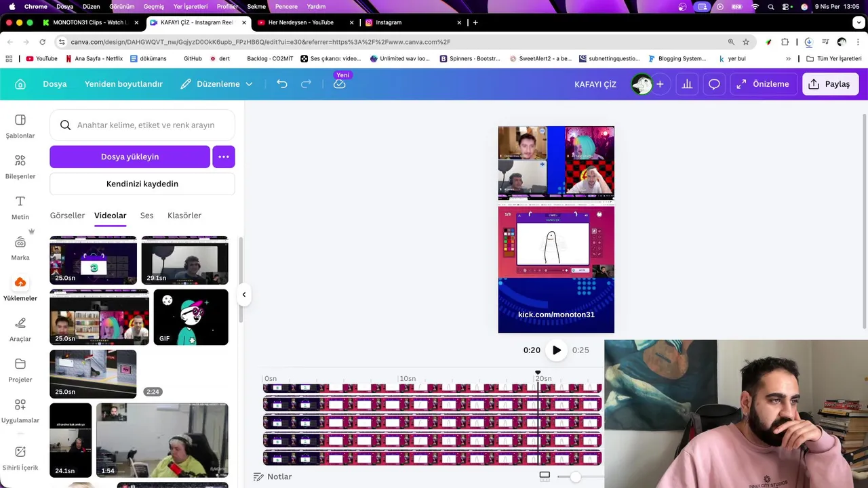868x488 pixels.
Task: Open the cloud save status icon
Action: click(x=340, y=84)
